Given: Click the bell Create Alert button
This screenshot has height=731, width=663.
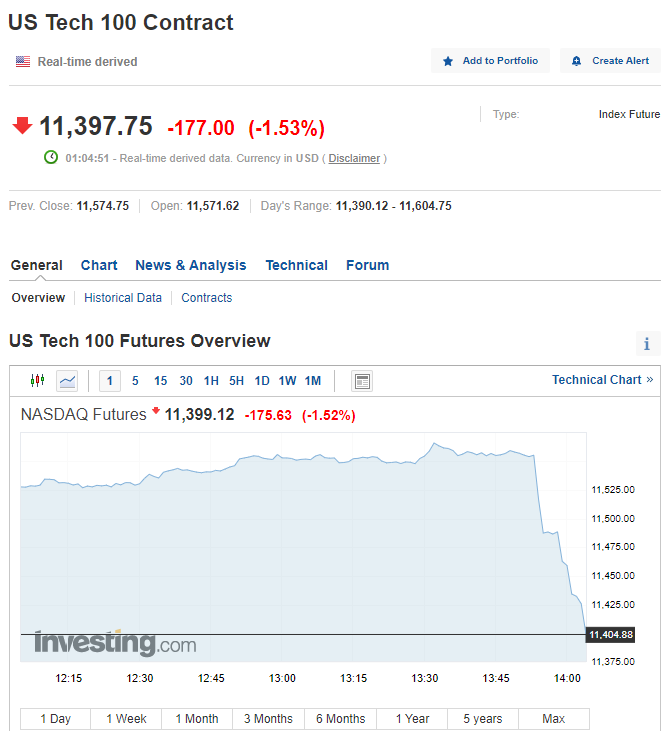Looking at the screenshot, I should (610, 61).
